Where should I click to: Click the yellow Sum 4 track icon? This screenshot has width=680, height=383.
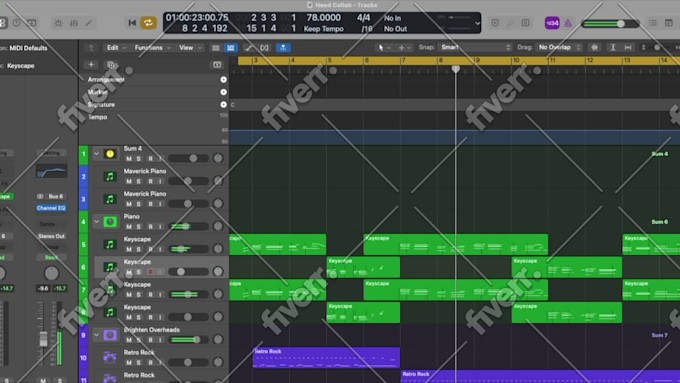[x=110, y=154]
